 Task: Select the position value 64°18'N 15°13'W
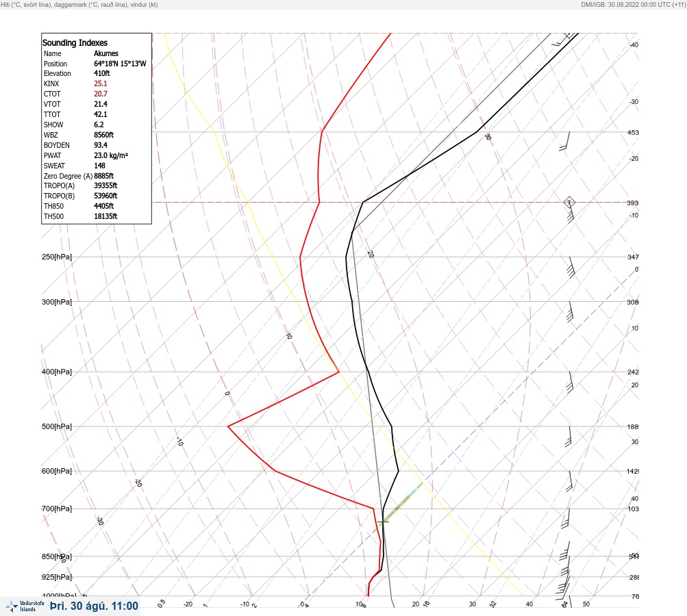(120, 64)
